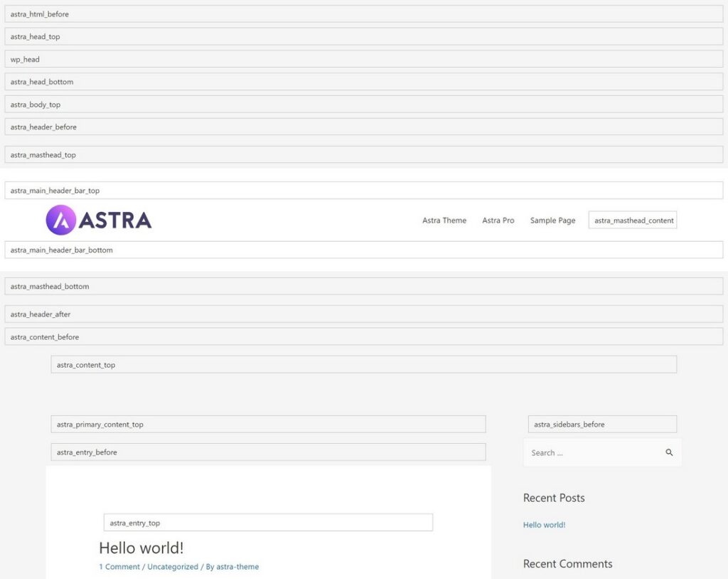Select the wp_head hook bar

24,59
